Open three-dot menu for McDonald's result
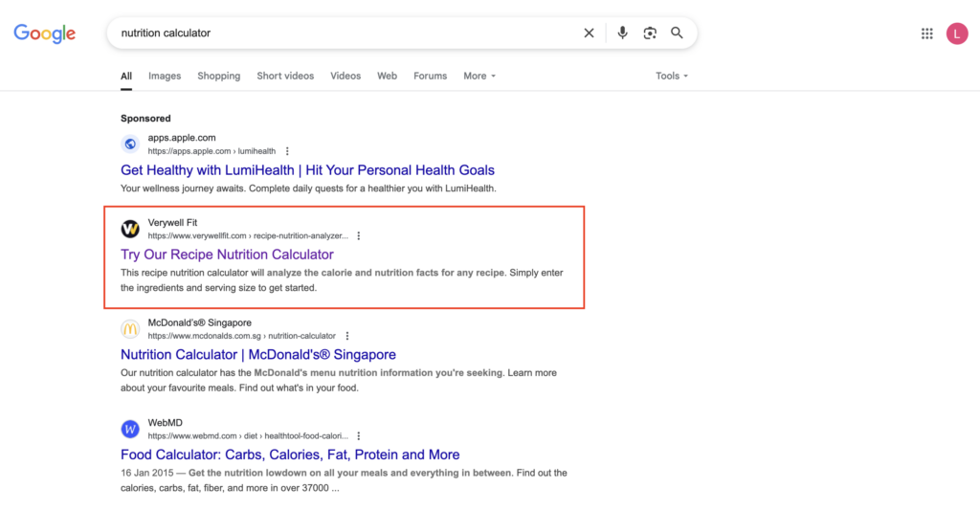Viewport: 980px width, 510px height. point(347,336)
